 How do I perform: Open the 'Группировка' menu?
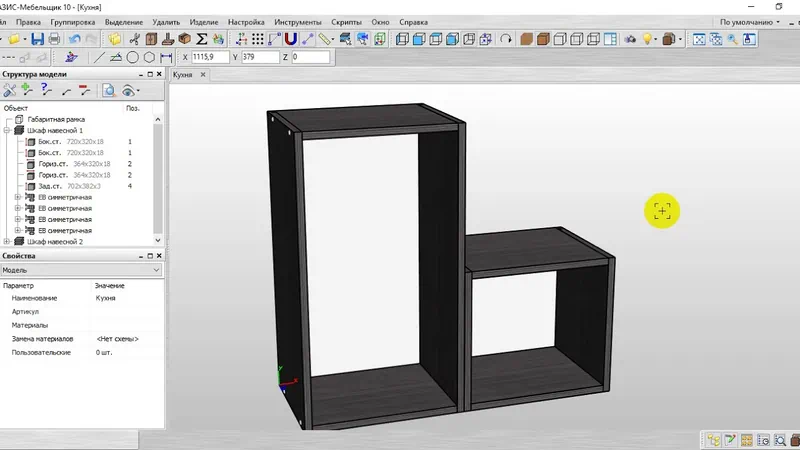[x=72, y=22]
